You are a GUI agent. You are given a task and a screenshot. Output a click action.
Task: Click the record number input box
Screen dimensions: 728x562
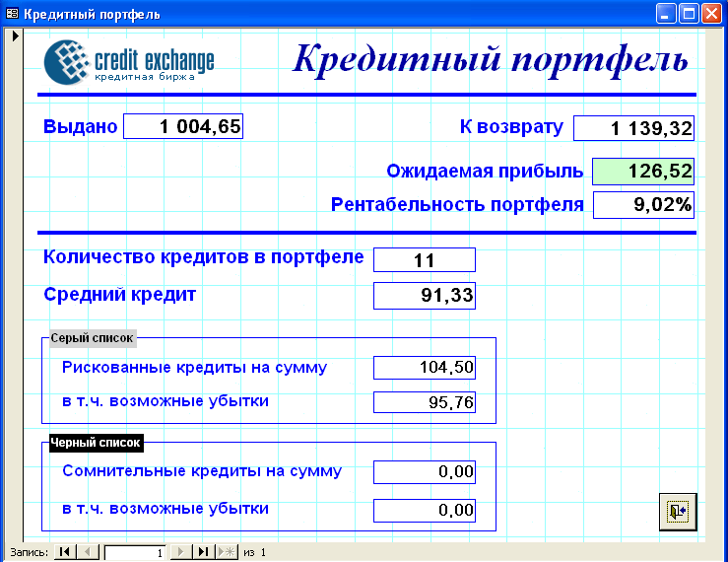[x=135, y=552]
